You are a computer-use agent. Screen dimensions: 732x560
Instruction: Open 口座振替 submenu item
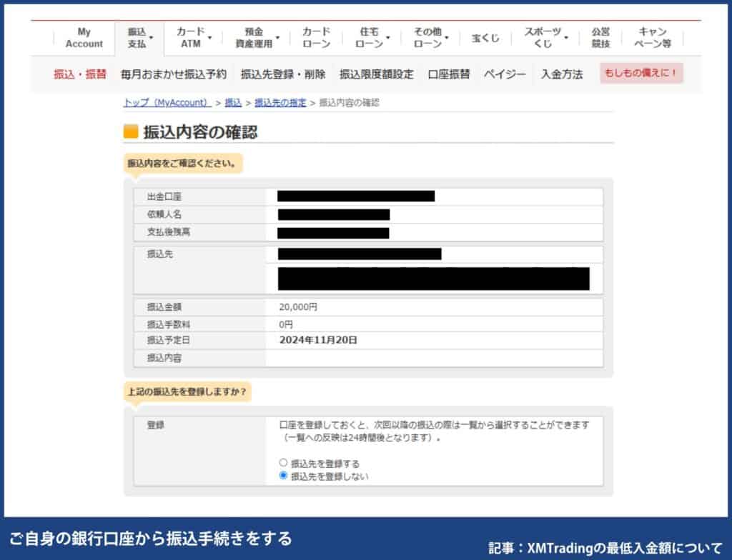pos(449,74)
